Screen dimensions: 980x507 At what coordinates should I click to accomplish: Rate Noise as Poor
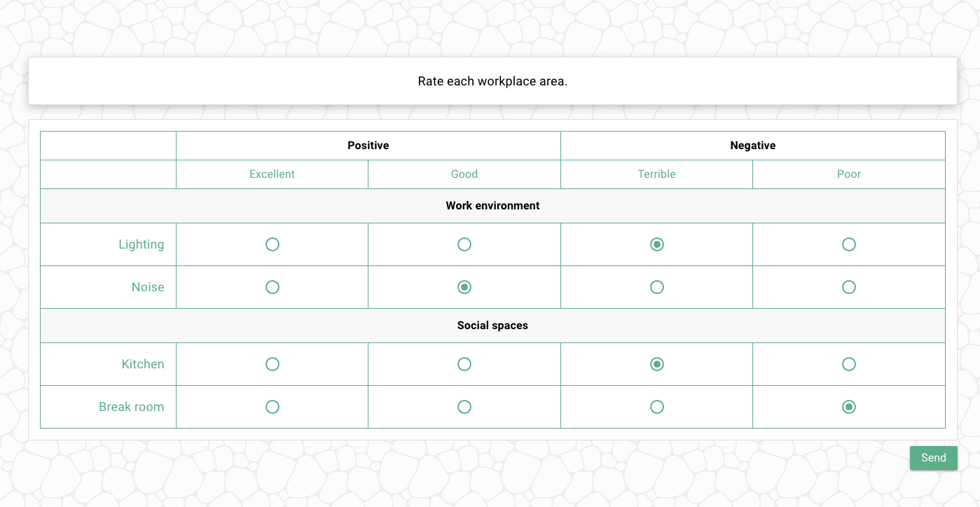pyautogui.click(x=849, y=287)
